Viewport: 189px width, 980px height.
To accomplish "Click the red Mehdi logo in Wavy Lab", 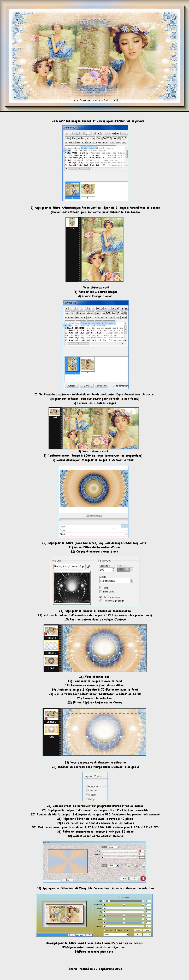I will (143, 878).
